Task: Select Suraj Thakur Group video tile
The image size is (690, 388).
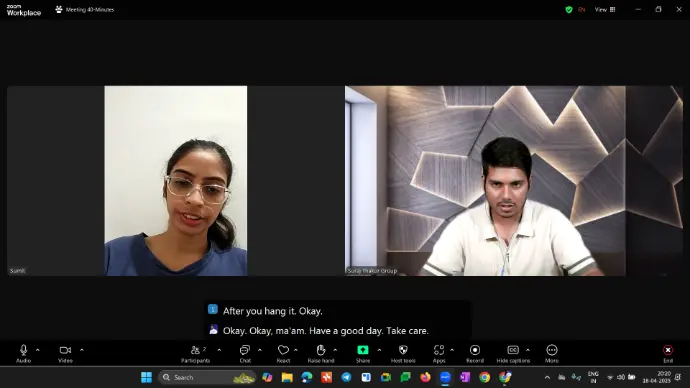Action: [513, 181]
